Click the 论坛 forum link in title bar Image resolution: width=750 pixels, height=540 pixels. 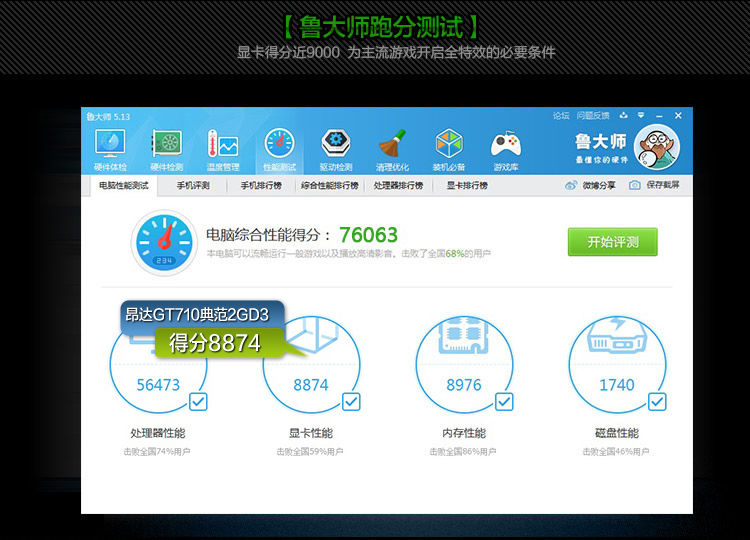click(561, 116)
